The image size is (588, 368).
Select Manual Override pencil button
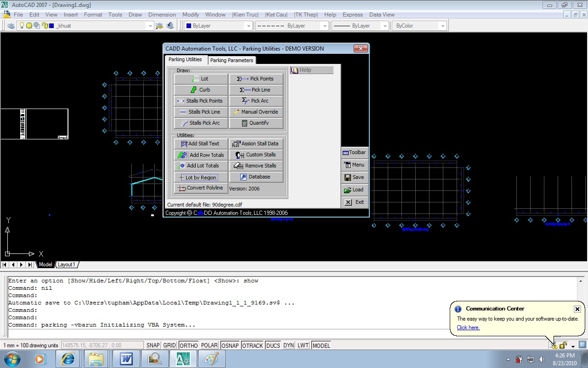pyautogui.click(x=256, y=112)
